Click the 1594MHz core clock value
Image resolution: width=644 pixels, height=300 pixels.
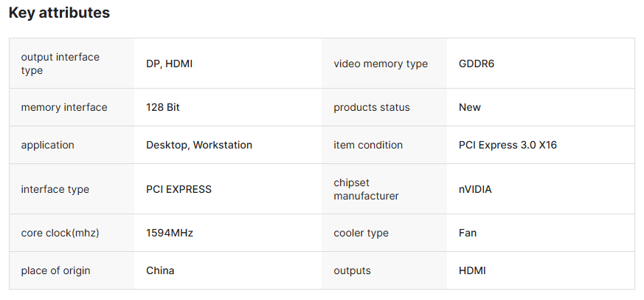pyautogui.click(x=170, y=233)
